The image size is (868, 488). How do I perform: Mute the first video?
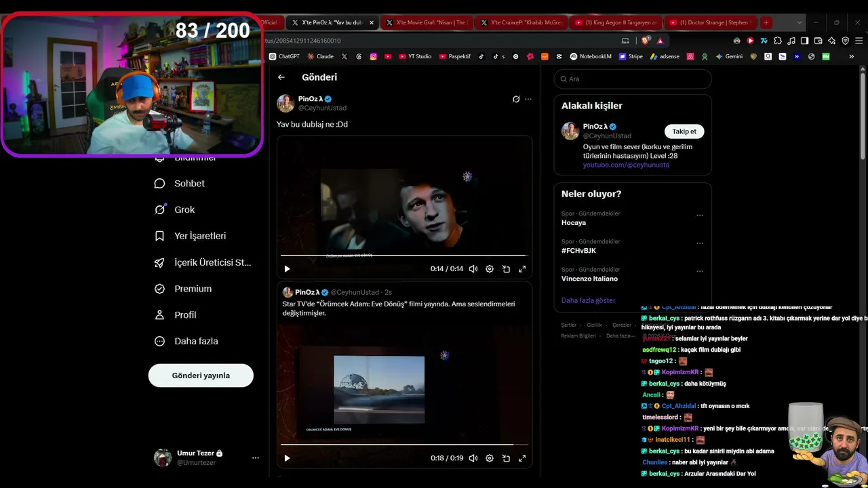[x=473, y=269]
